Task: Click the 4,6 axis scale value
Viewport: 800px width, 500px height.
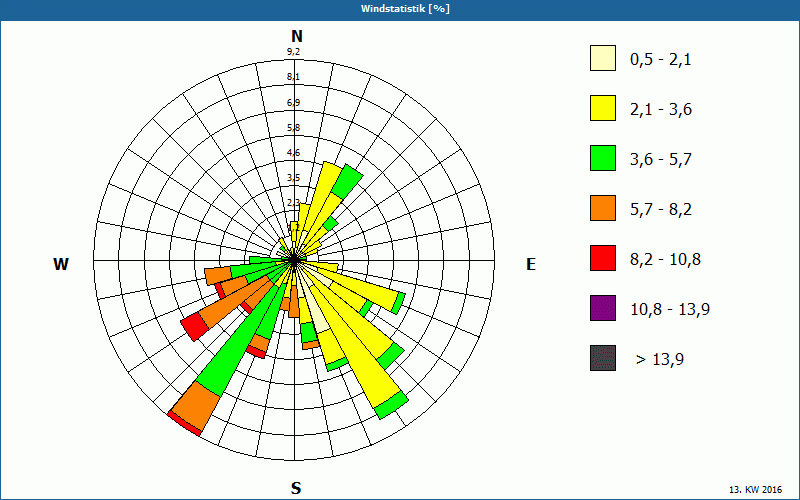Action: pyautogui.click(x=293, y=153)
